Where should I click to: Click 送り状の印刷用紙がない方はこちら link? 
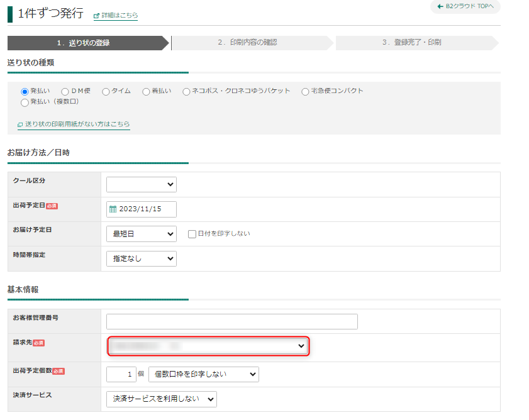click(x=77, y=125)
